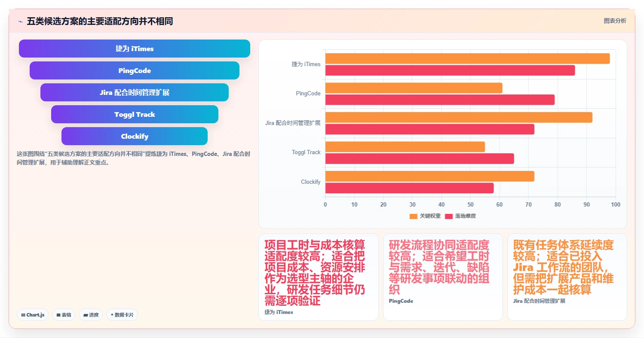Click the red 落地难度 bar for PingCode

point(440,100)
